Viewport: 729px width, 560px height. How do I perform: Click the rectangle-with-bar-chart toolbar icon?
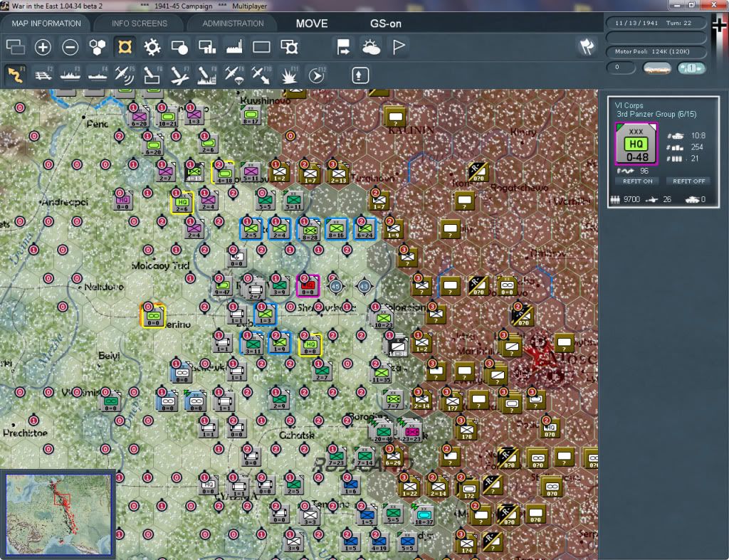coord(207,47)
